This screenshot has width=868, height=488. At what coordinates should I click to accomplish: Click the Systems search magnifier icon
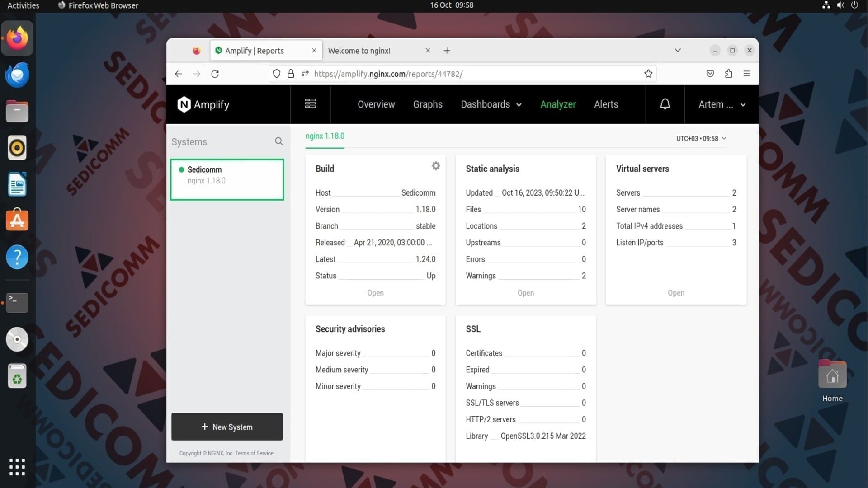pos(278,141)
